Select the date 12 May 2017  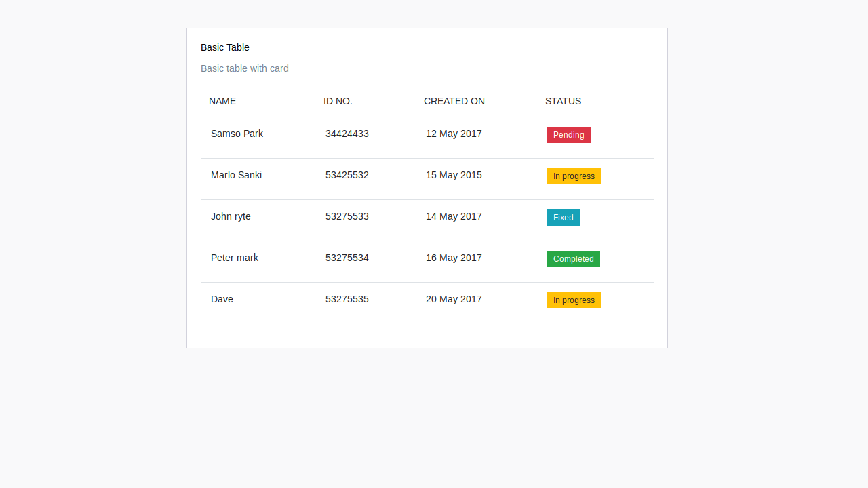(454, 134)
